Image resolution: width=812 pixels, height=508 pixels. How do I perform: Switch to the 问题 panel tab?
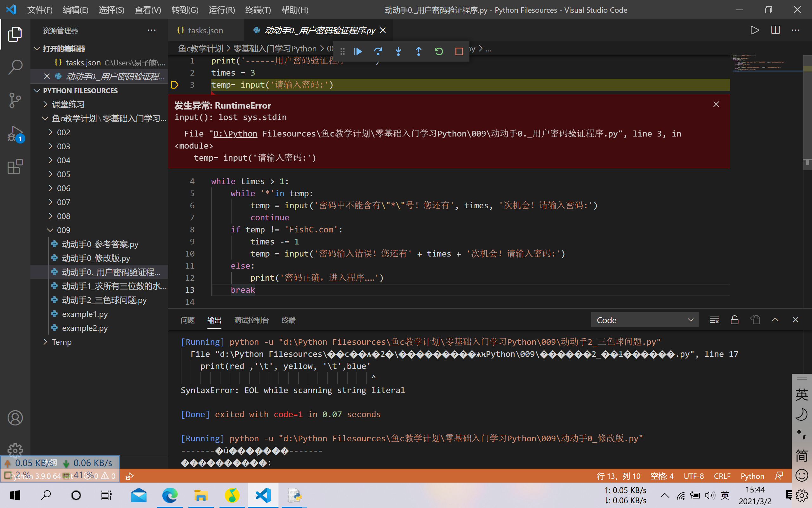tap(187, 320)
